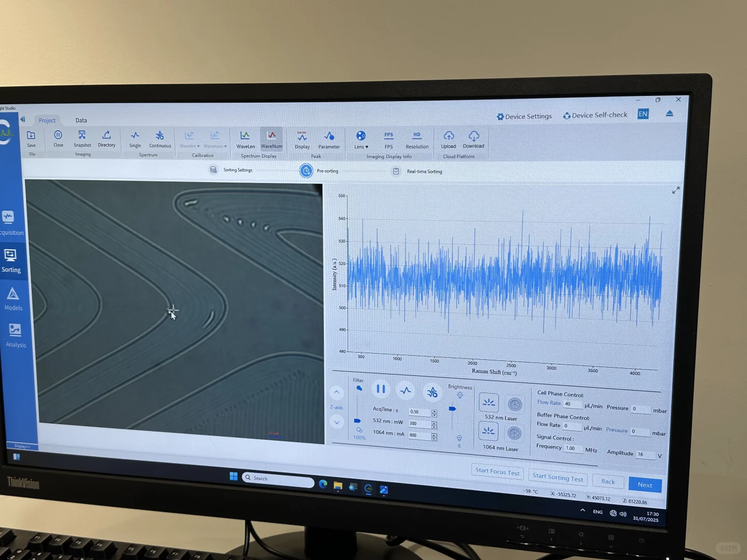This screenshot has width=747, height=560.
Task: Click the Brightness slider handle
Action: point(452,409)
